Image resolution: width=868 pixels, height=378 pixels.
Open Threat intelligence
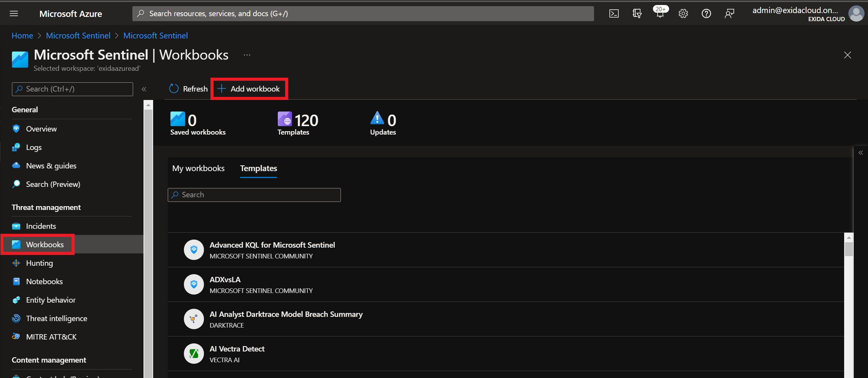[x=56, y=318]
